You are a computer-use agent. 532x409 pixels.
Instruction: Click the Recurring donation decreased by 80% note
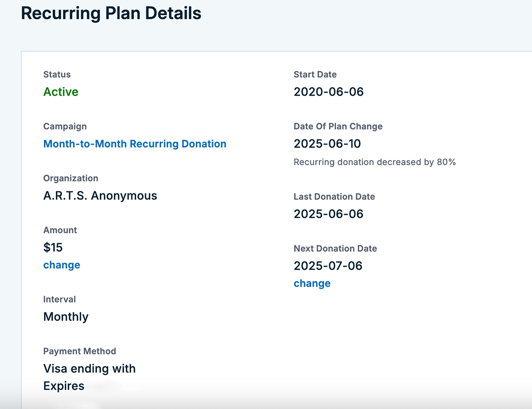click(375, 162)
